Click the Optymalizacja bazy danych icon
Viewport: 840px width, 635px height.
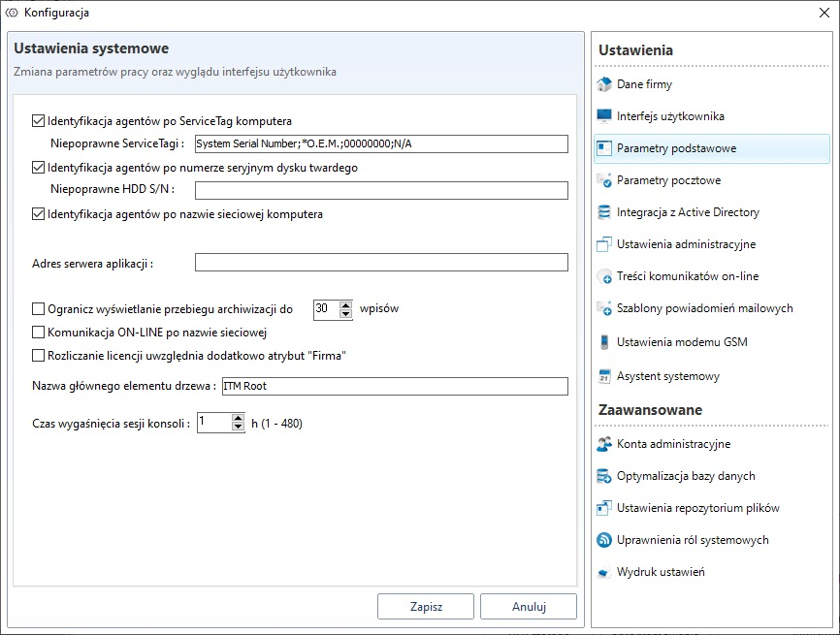[x=604, y=476]
